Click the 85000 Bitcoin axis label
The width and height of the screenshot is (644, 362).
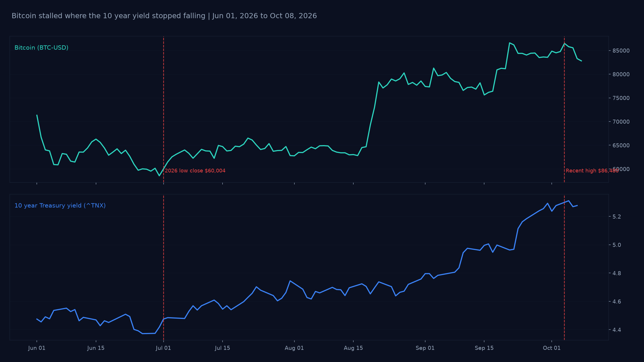pyautogui.click(x=621, y=51)
